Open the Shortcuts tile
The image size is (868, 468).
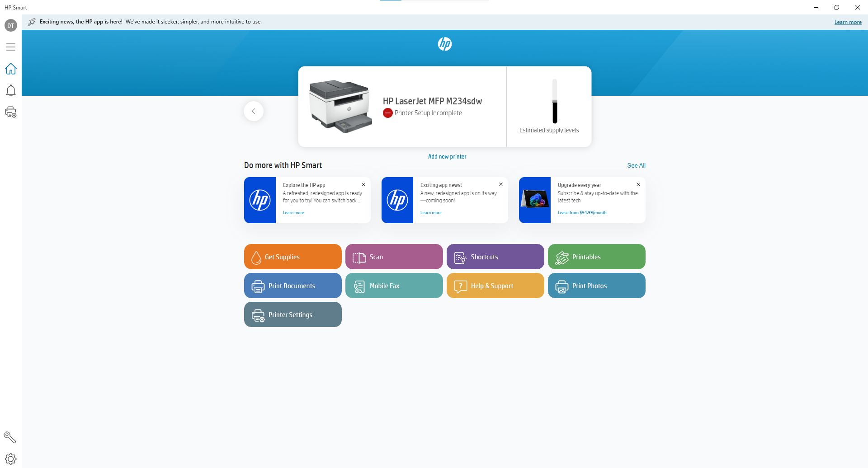coord(495,257)
